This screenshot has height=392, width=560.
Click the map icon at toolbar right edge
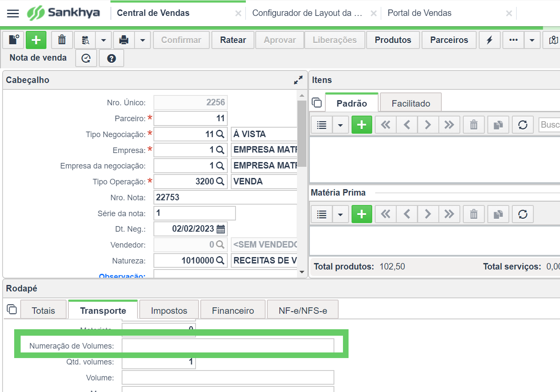tap(553, 40)
